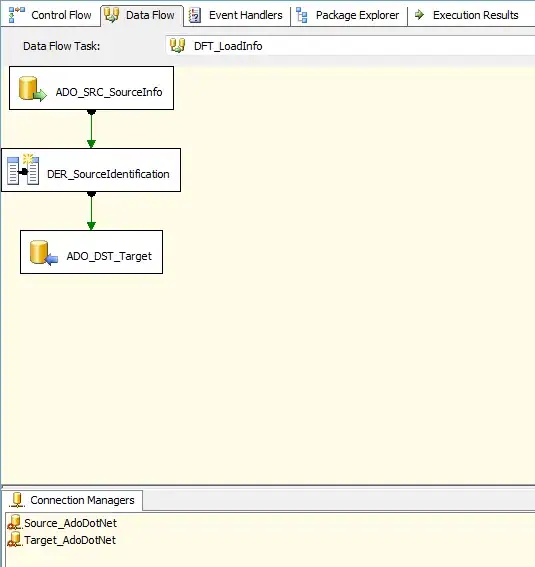
Task: Select the Source_AdoDotNet connection manager
Action: coord(70,523)
